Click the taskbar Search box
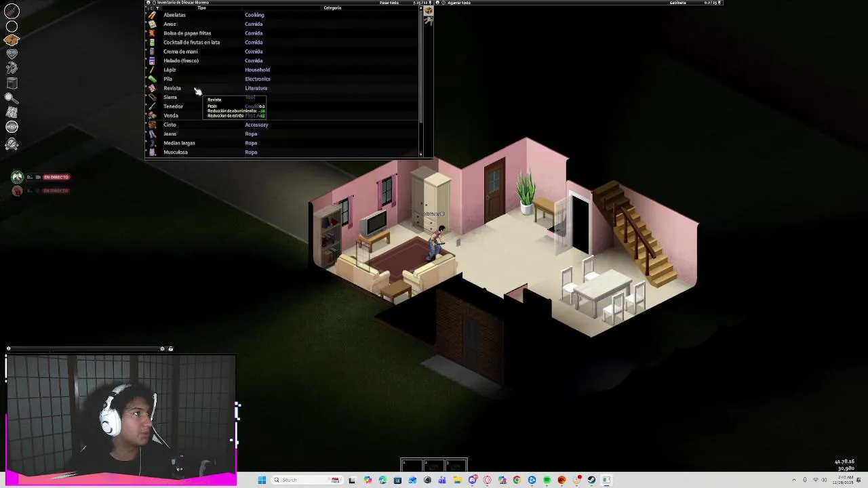The image size is (868, 488). point(307,480)
